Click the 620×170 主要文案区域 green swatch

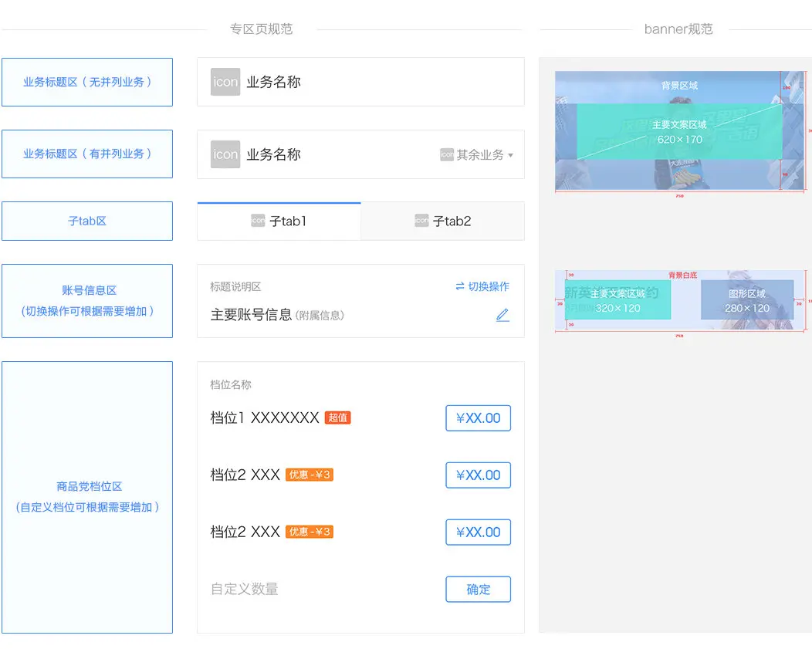point(679,131)
